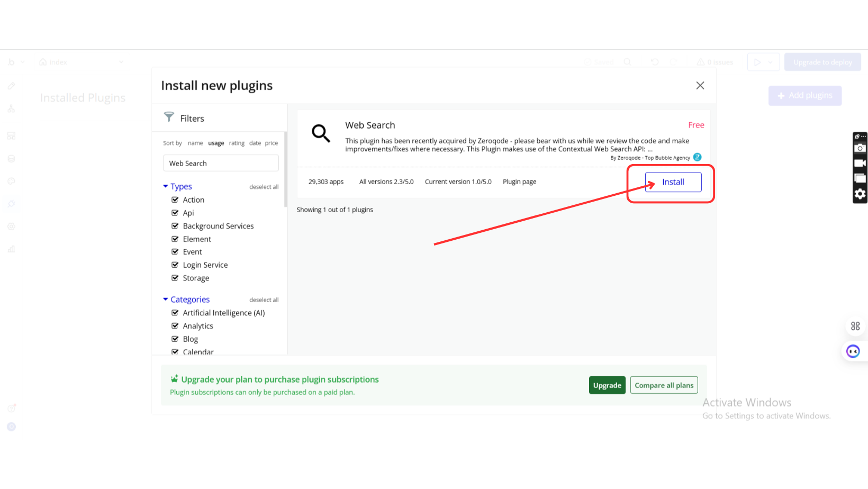Image resolution: width=868 pixels, height=489 pixels.
Task: Click the Web Search filter input field
Action: (221, 164)
